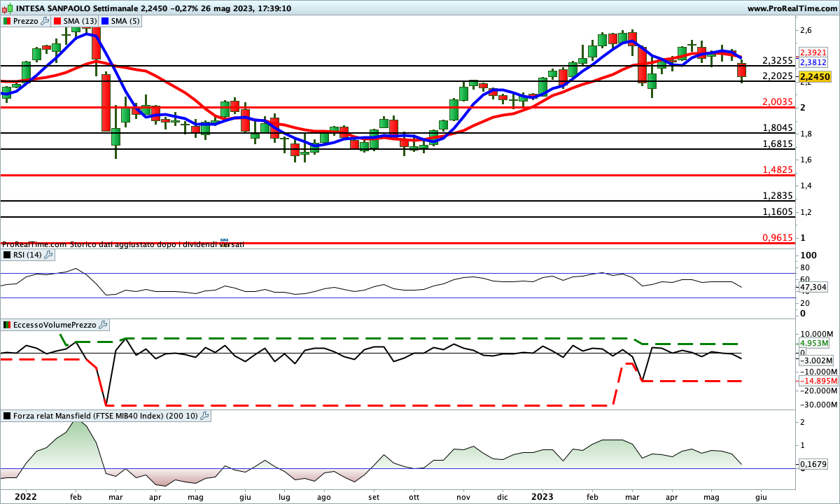
Task: Click the red SMA (13) color square
Action: coord(57,21)
